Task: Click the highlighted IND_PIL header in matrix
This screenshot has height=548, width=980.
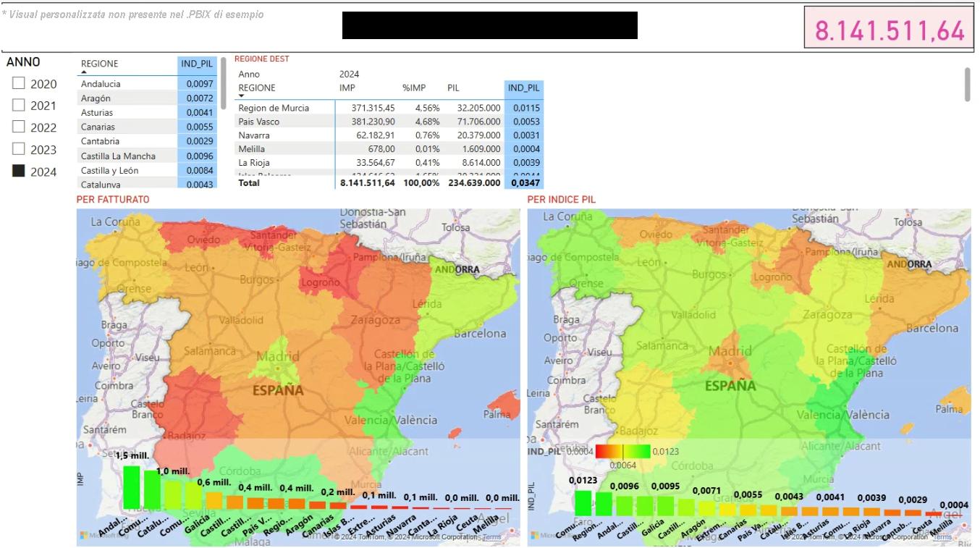Action: pyautogui.click(x=524, y=88)
